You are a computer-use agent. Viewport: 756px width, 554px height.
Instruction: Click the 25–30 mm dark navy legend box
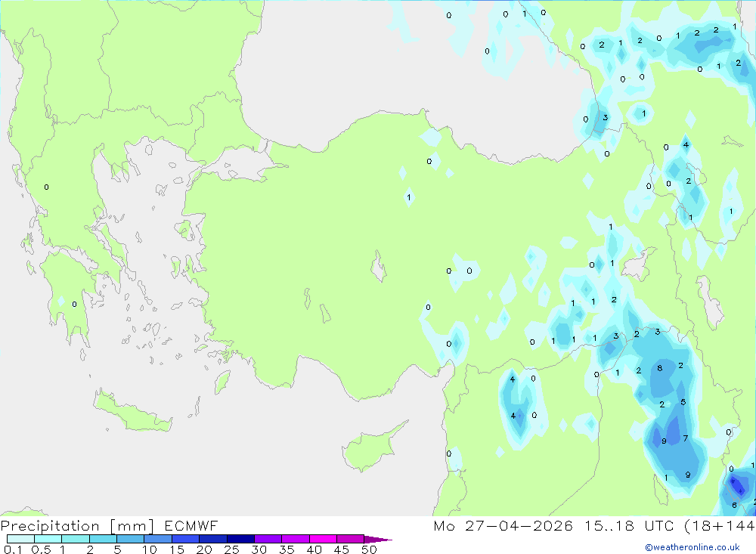pyautogui.click(x=240, y=539)
